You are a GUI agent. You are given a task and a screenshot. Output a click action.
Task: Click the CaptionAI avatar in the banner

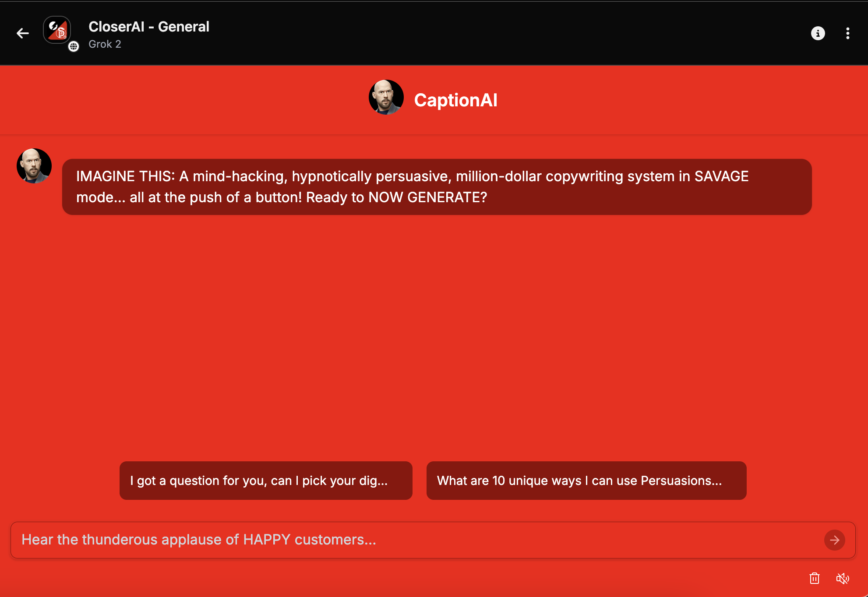coord(386,97)
